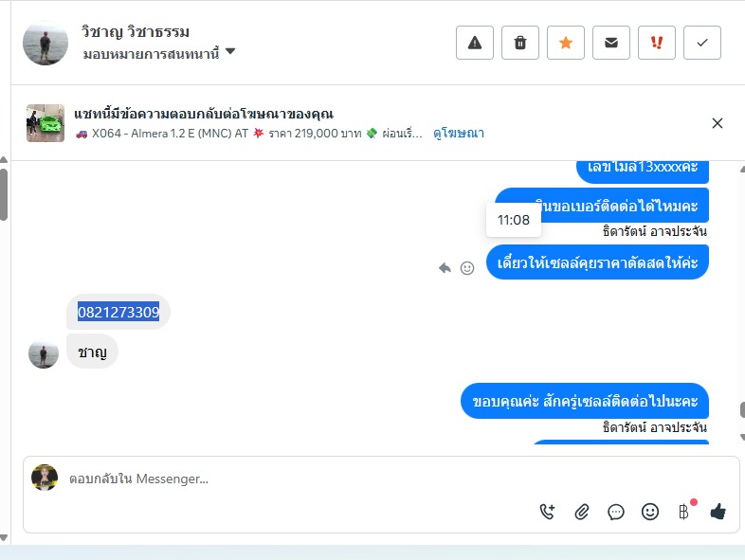Screen dimensions: 745x560
Task: Open emoji reaction picker beside the message
Action: [467, 268]
